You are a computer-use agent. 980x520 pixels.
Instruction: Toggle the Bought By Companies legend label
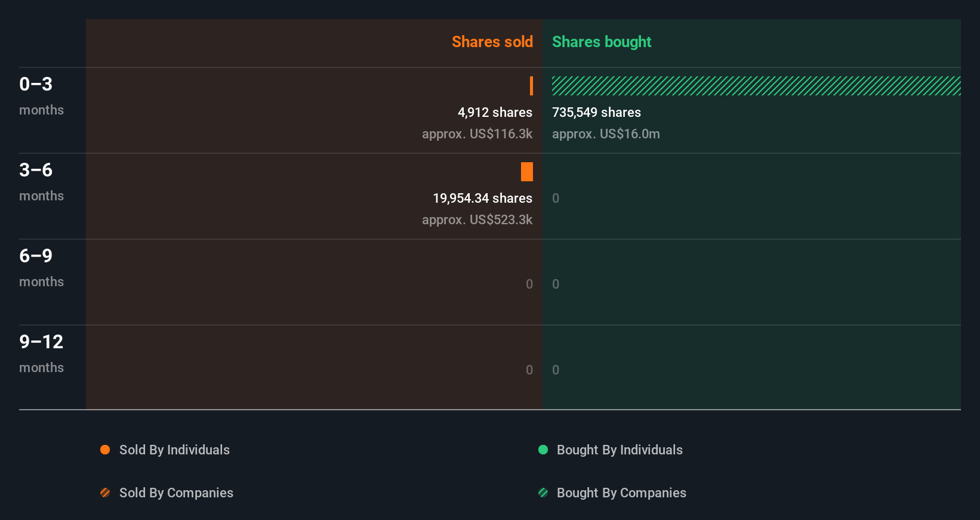point(621,493)
